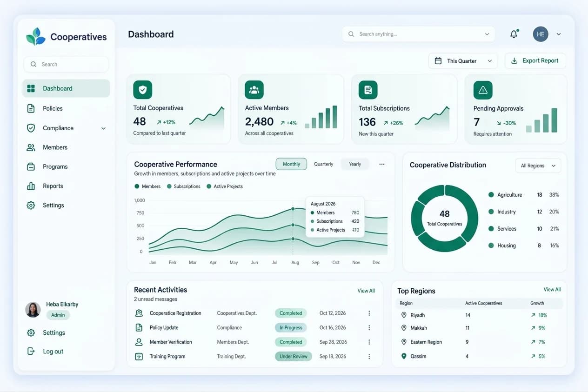Click the Admin role badge
This screenshot has height=392, width=588.
[58, 315]
